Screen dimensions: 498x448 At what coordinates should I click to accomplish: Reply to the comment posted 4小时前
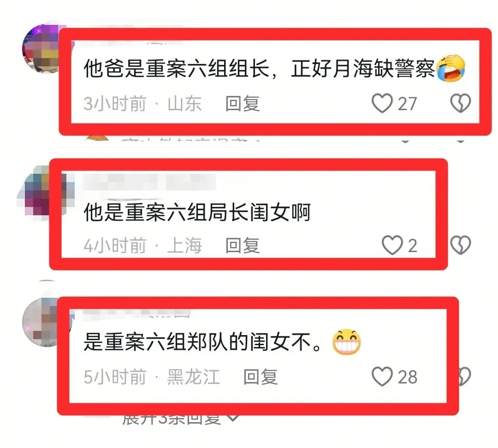(243, 245)
